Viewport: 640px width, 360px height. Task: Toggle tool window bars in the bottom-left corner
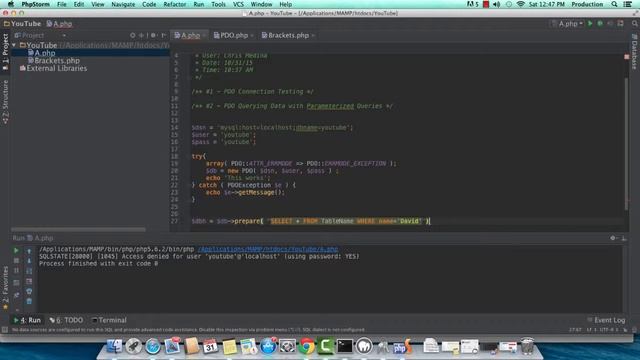4,329
